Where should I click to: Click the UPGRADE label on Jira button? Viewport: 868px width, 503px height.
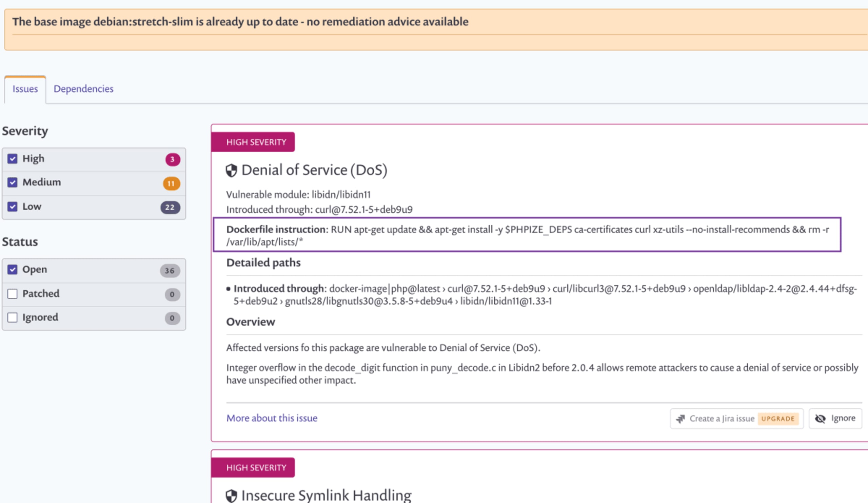(778, 419)
